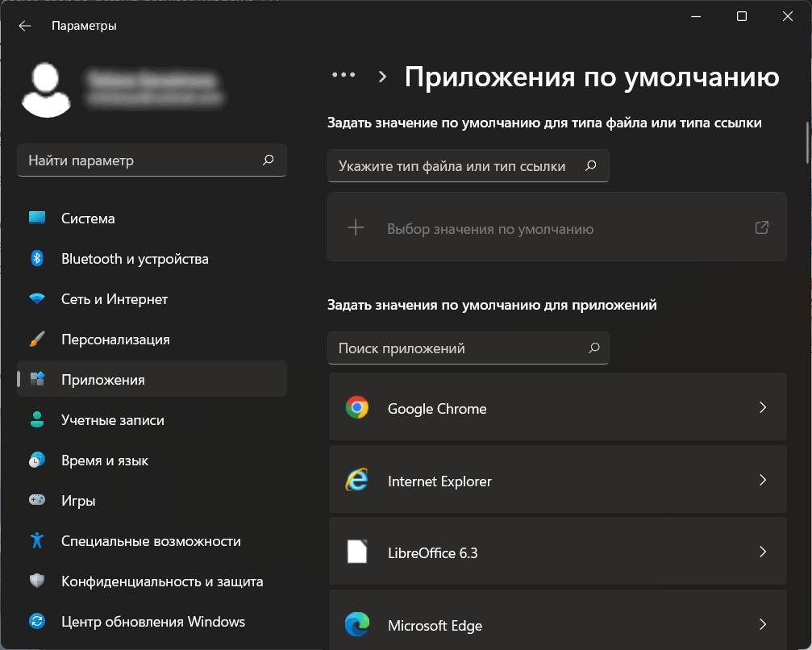Open Google Chrome default settings
The height and width of the screenshot is (650, 812).
point(558,407)
